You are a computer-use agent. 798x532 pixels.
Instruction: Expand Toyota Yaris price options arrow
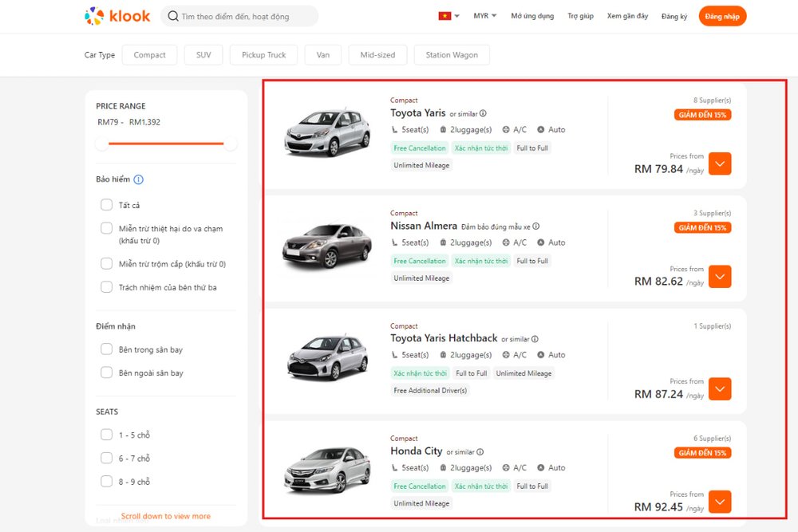pos(720,164)
